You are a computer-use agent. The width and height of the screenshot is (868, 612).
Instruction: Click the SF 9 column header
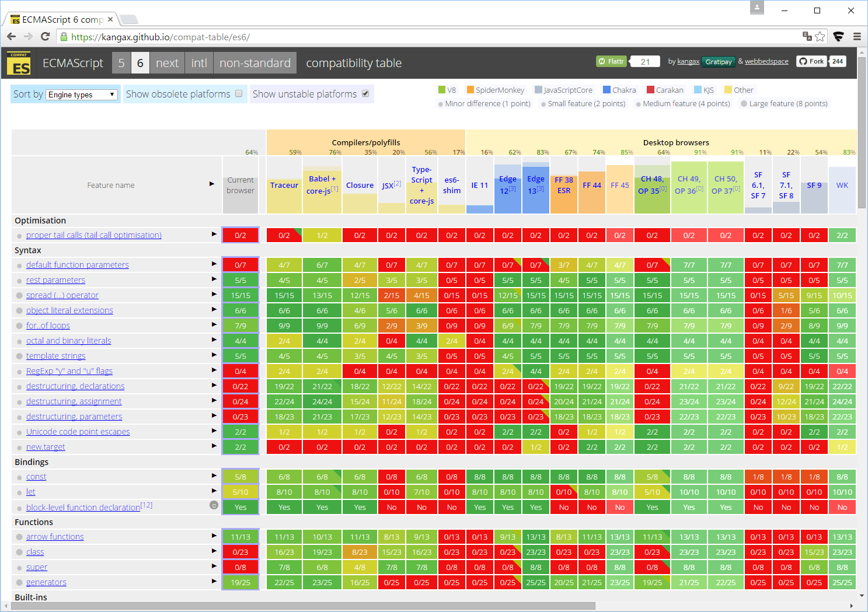(814, 185)
